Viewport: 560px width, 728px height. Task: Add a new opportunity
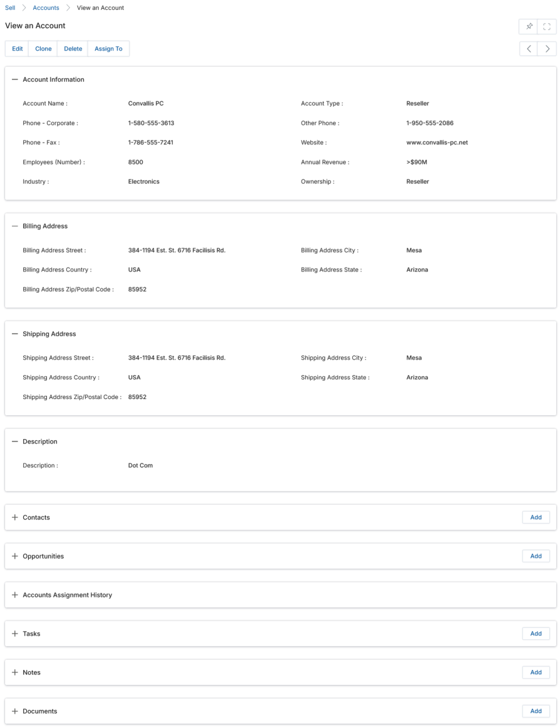[536, 556]
